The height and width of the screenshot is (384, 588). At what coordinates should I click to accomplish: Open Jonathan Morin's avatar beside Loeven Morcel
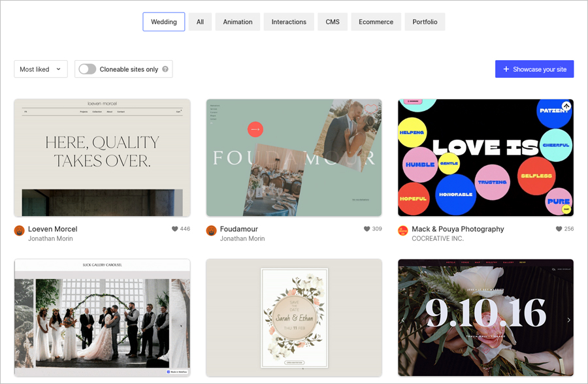point(20,231)
